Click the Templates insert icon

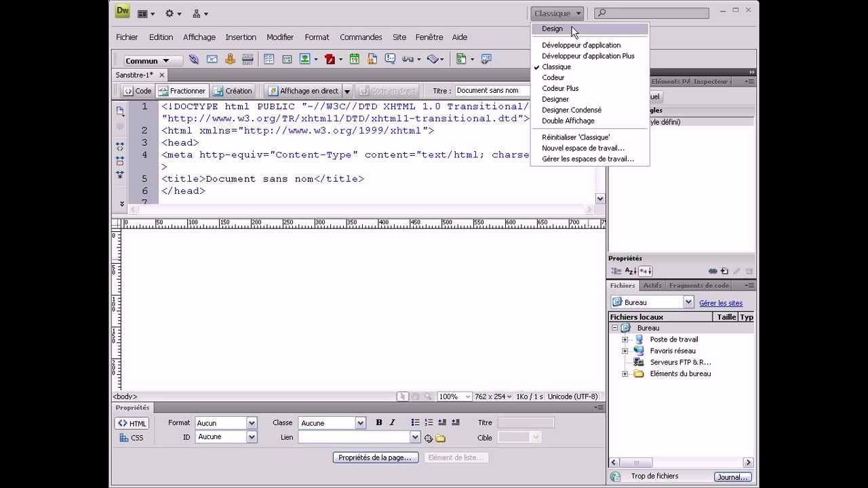[462, 60]
